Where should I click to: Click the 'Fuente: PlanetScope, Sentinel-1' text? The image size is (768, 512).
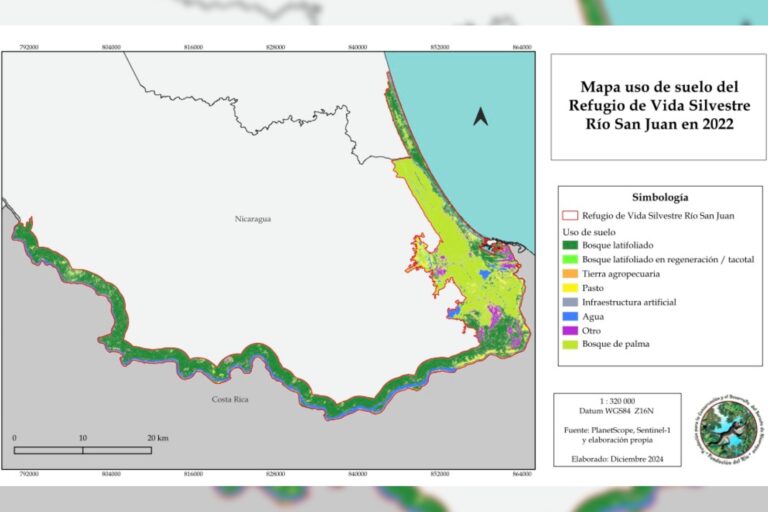coord(617,430)
